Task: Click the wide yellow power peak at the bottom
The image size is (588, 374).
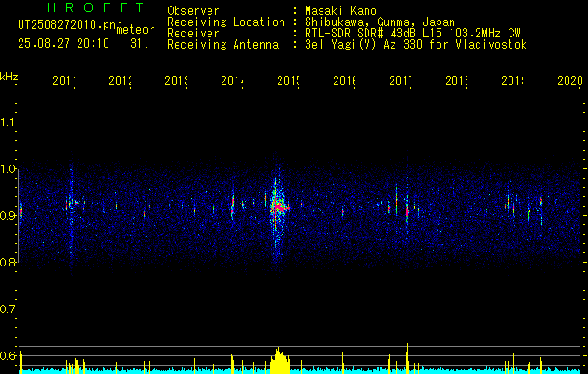Action: pyautogui.click(x=280, y=361)
